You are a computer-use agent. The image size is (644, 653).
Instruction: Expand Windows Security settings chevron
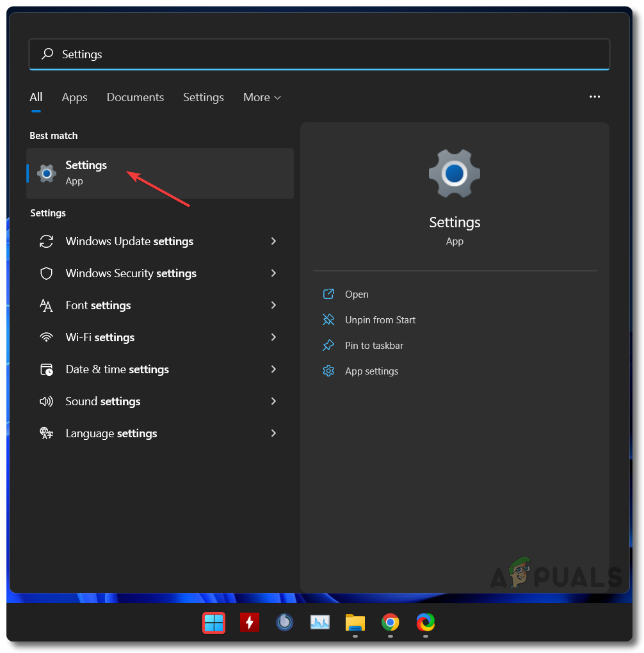(273, 273)
